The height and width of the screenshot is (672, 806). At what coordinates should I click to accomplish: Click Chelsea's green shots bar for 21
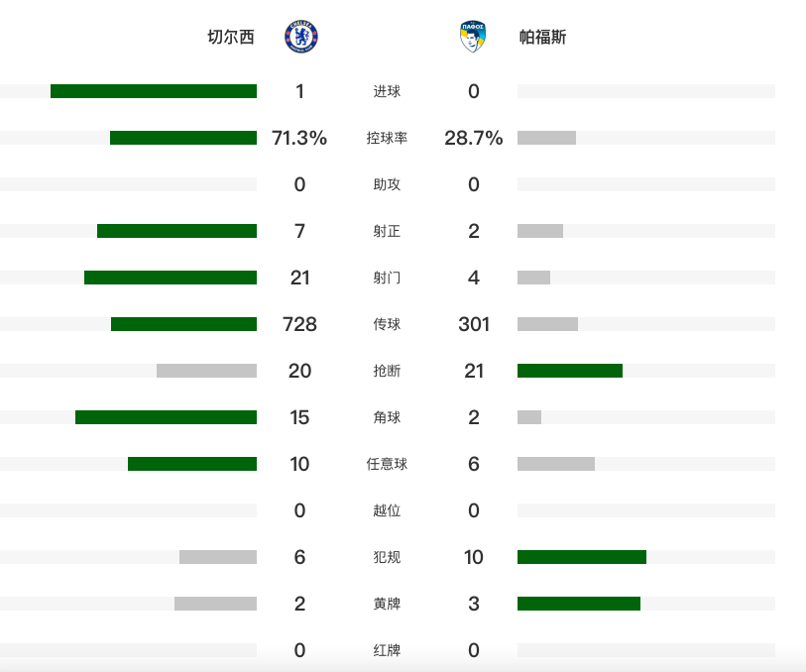click(171, 278)
